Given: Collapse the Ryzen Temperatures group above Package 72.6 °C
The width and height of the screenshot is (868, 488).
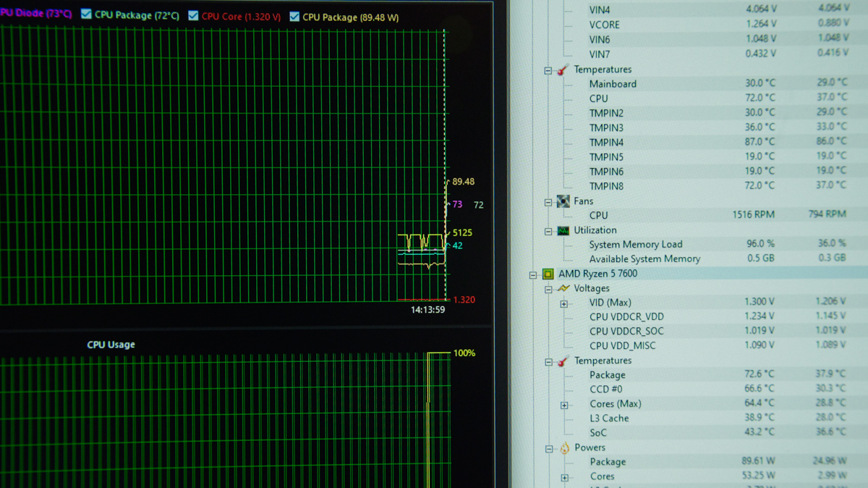Looking at the screenshot, I should click(x=548, y=361).
